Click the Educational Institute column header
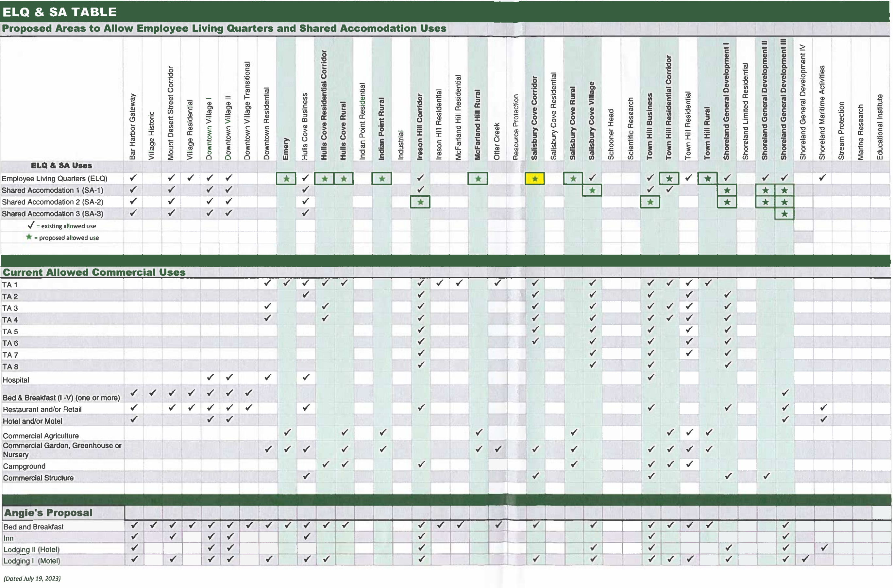Screen dimensions: 893x588 coord(880,126)
